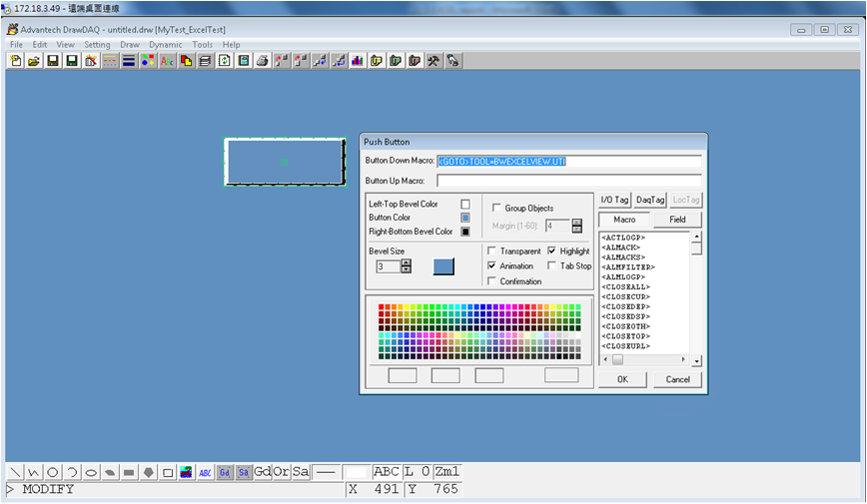Image resolution: width=867 pixels, height=504 pixels.
Task: Click the hammer and wrench tools icon
Action: (x=433, y=61)
